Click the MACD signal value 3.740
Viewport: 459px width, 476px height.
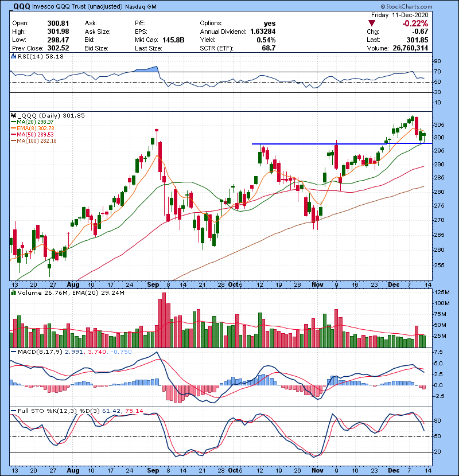[x=97, y=352]
